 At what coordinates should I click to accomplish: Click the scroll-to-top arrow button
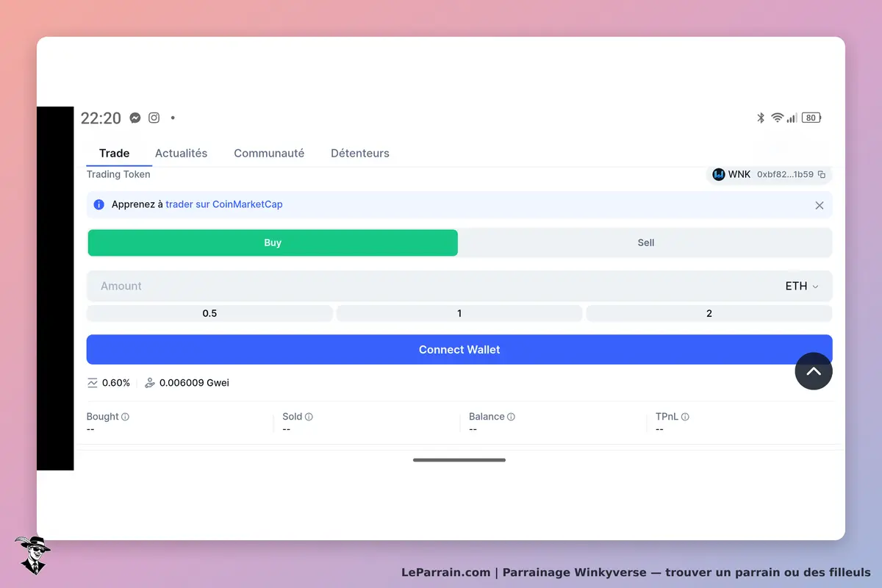[814, 371]
